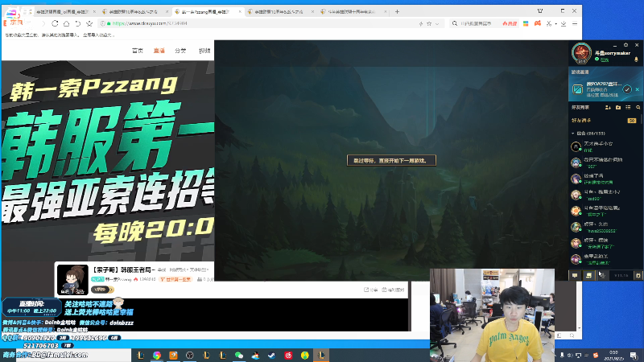Open the first League of Legends taskbar icon
644x362 pixels.
(140, 355)
